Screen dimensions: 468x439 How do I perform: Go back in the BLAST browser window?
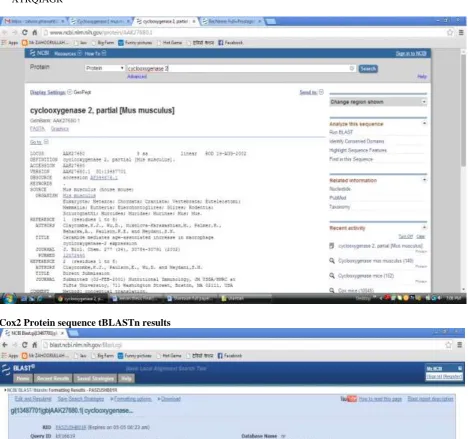(5, 345)
